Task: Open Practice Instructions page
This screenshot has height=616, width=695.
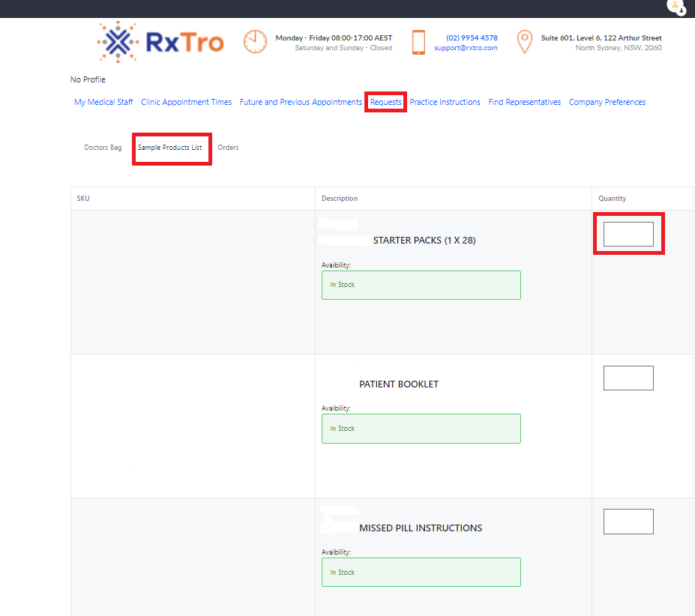Action: pyautogui.click(x=445, y=102)
